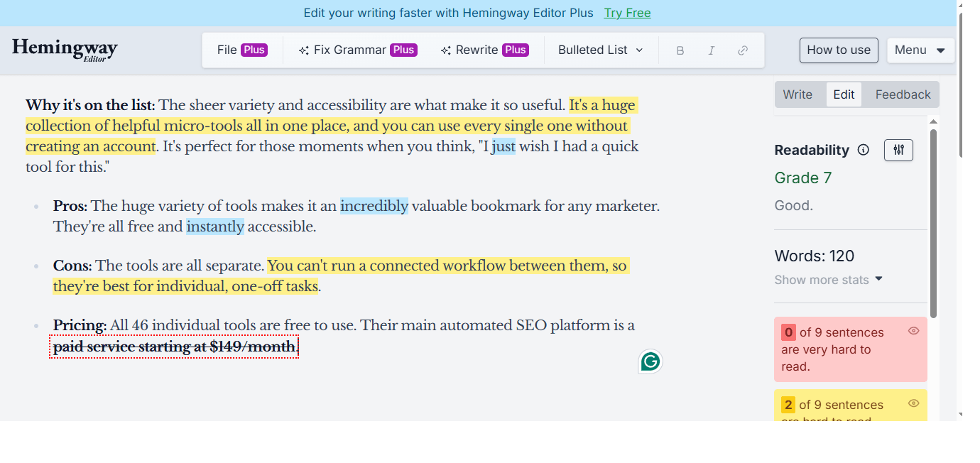The height and width of the screenshot is (463, 980).
Task: Click Fix Grammar Plus option
Action: [x=357, y=50]
